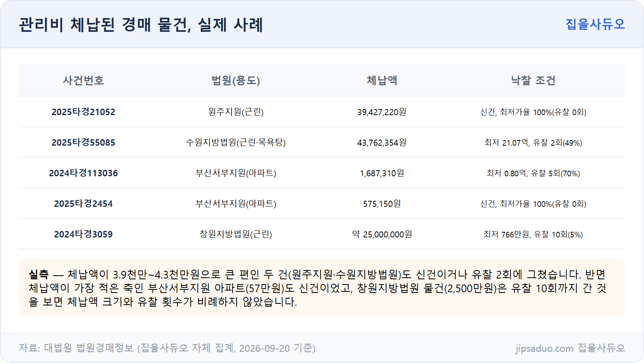644x363 pixels.
Task: Click the amount 39,427,220원
Action: tap(382, 112)
